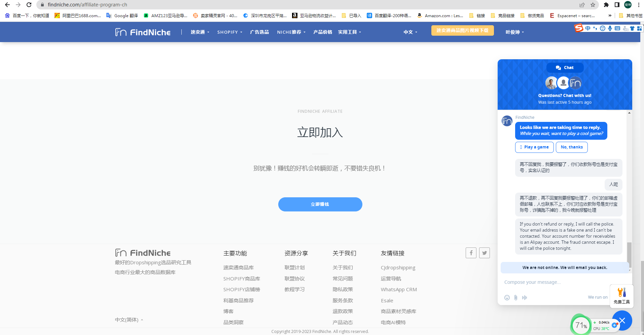
Task: Open the 速卖通商品库 footer link
Action: click(x=239, y=267)
